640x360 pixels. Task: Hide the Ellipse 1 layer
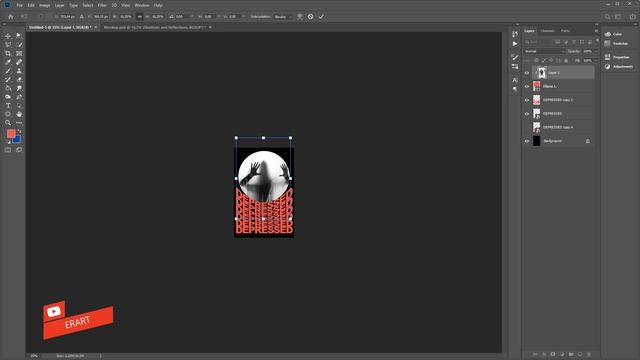coord(527,87)
